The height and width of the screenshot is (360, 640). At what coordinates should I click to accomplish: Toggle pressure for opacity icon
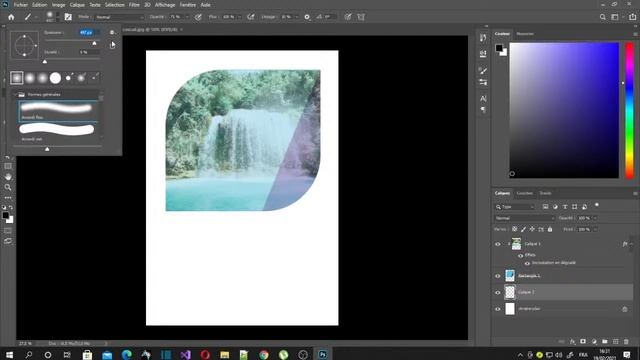(198, 17)
